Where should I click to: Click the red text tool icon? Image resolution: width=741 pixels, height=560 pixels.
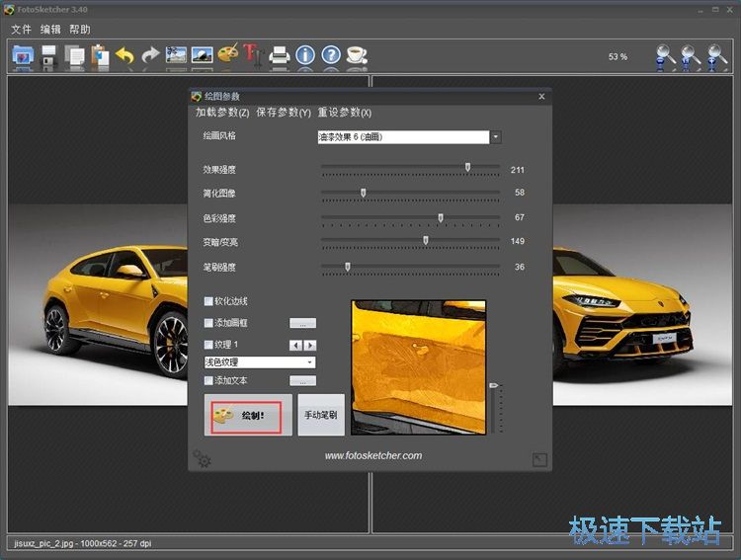tap(253, 55)
